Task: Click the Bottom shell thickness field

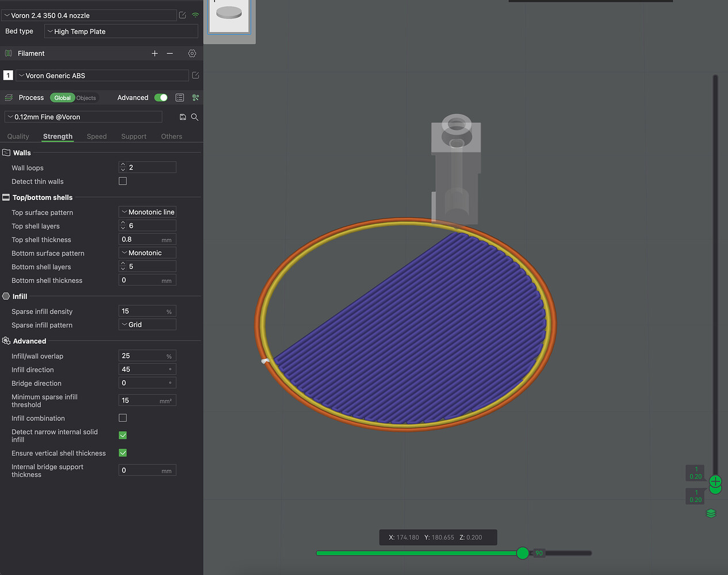Action: pyautogui.click(x=147, y=280)
